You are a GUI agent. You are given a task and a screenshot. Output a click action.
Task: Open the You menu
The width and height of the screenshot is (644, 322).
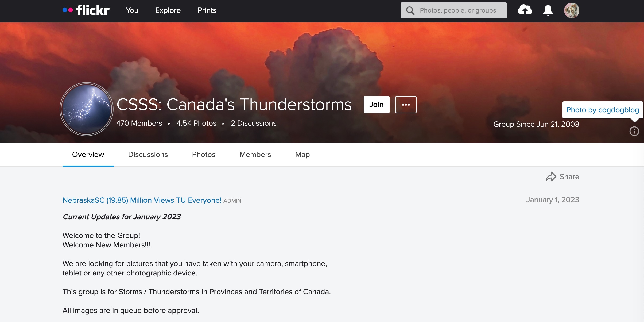tap(132, 10)
